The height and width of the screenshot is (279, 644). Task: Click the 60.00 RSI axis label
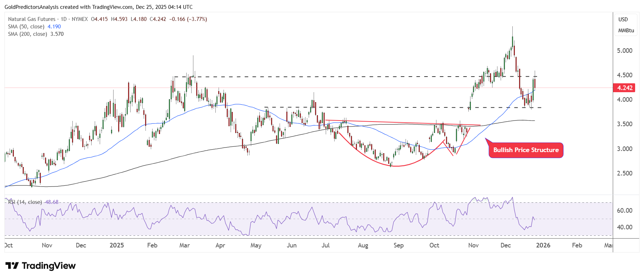click(x=624, y=211)
